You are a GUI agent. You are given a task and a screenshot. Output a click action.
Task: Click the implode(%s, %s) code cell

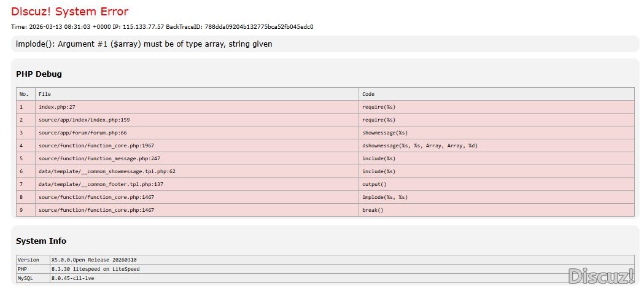click(385, 197)
